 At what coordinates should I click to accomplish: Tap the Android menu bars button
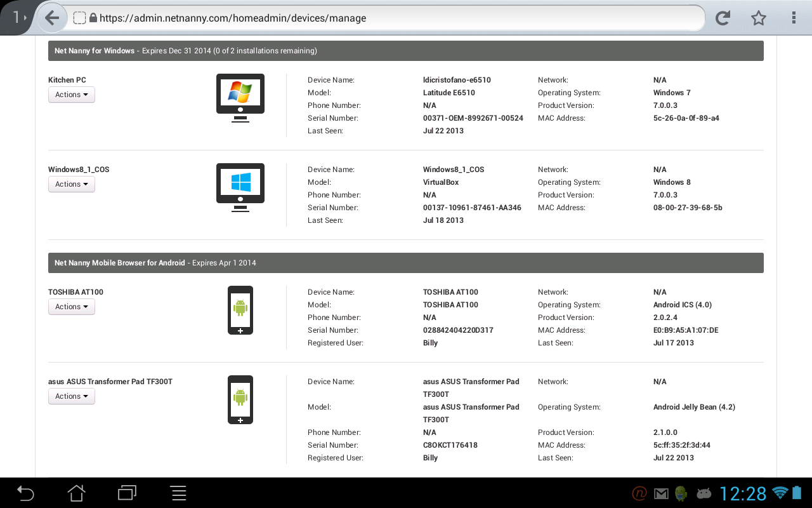(x=178, y=493)
